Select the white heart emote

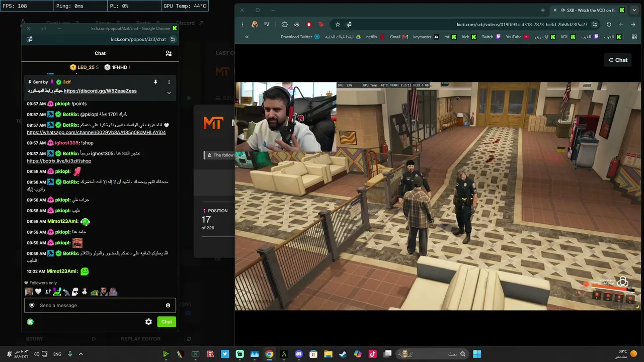pos(38,292)
